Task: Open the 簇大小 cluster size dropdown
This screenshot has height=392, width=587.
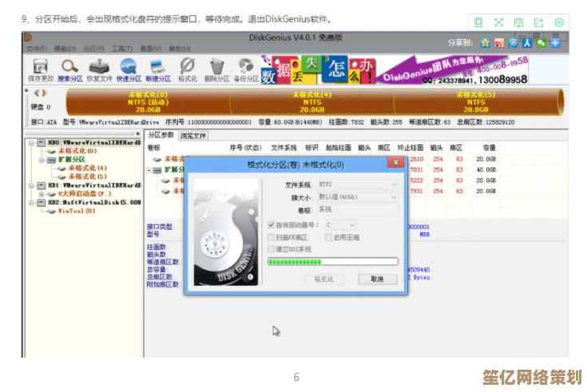Action: (x=357, y=196)
